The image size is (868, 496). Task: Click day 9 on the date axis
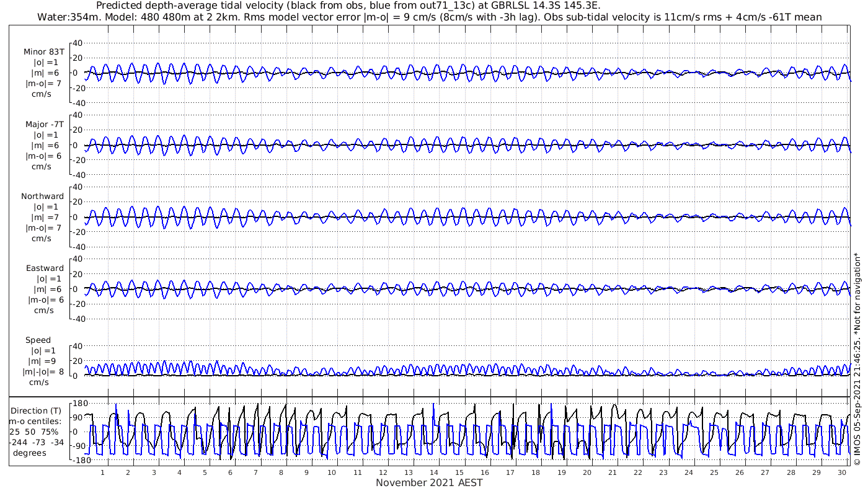306,472
